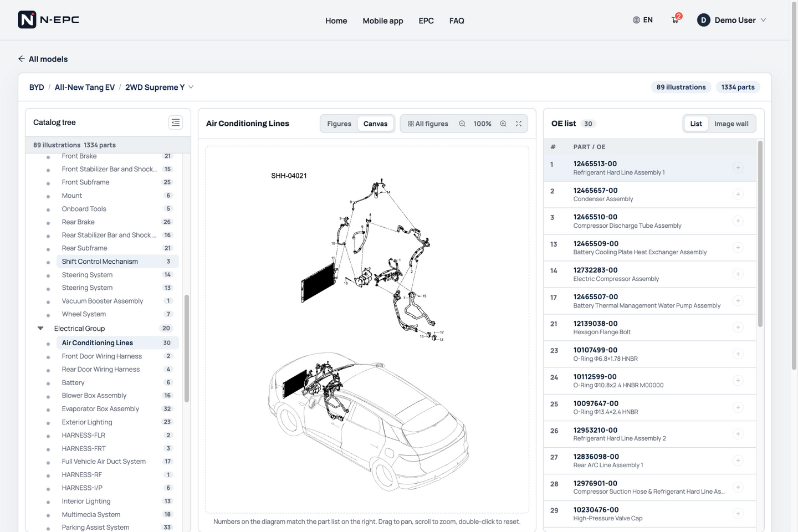798x532 pixels.
Task: Select Vacuum Booster Assembly tree item
Action: point(117,301)
